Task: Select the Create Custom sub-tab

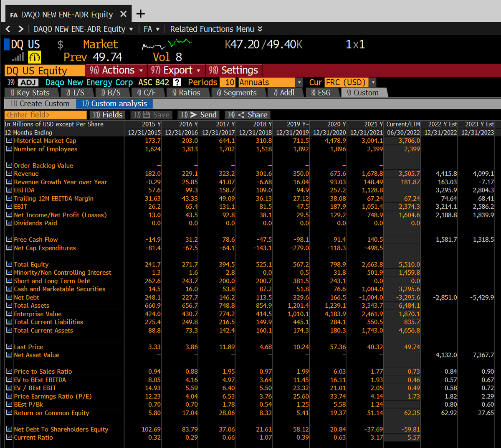Action: 40,104
